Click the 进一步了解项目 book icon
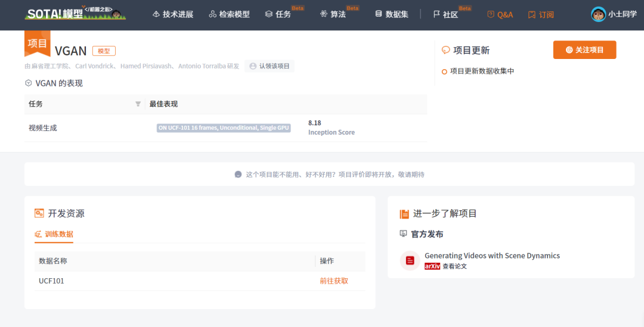This screenshot has height=327, width=644. [x=404, y=214]
